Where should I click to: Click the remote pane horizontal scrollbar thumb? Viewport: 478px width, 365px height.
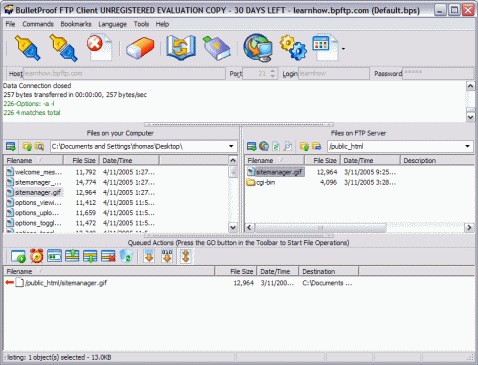[320, 228]
